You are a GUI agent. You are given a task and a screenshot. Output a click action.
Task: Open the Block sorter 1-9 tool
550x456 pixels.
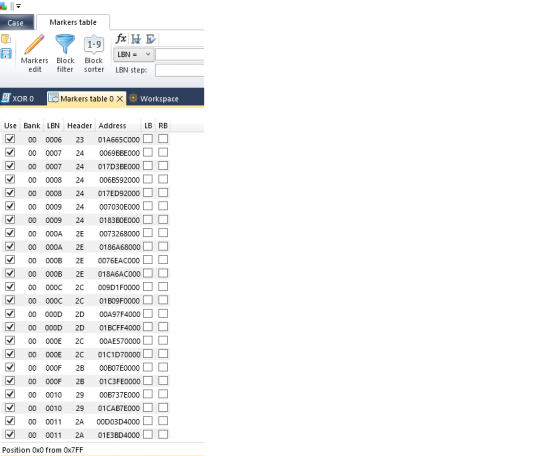pos(94,53)
